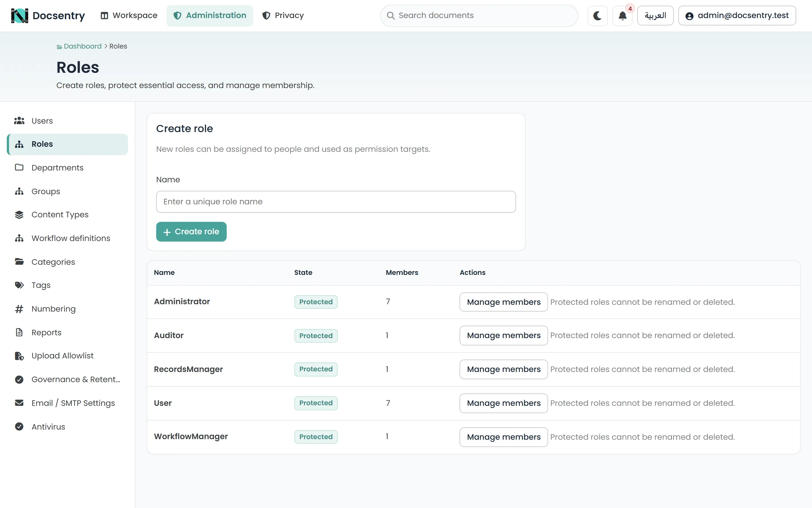Manage members of WorkflowManager role
The height and width of the screenshot is (508, 812).
coord(504,437)
